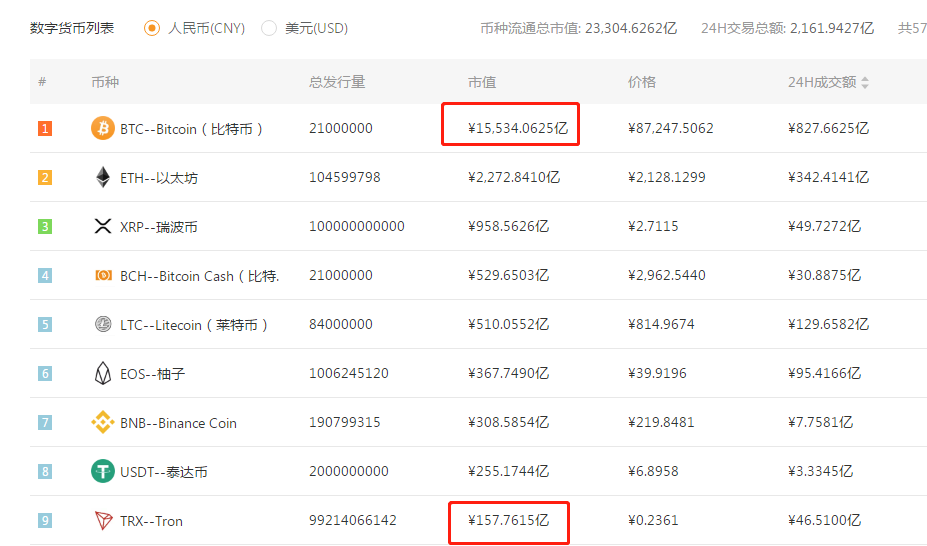Click BNB 24H volume ¥7.7581亿

tap(821, 422)
